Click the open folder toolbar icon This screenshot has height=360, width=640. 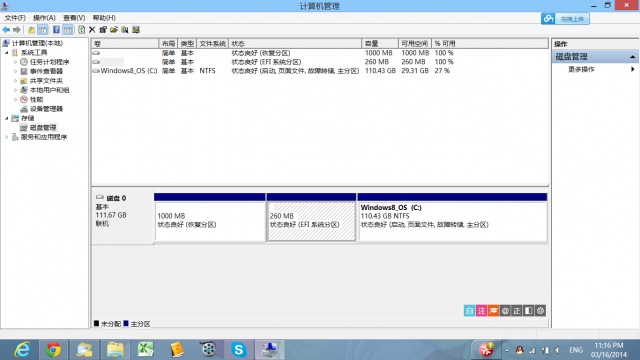click(x=114, y=30)
